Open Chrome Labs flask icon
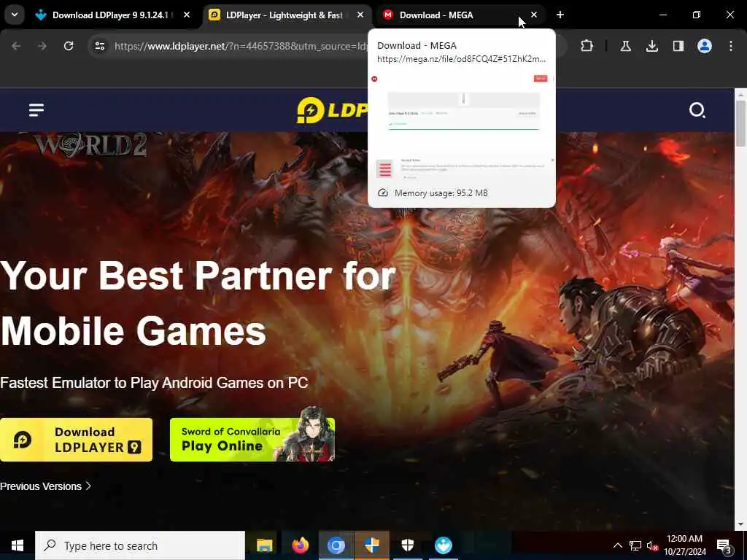The height and width of the screenshot is (560, 747). coord(625,46)
